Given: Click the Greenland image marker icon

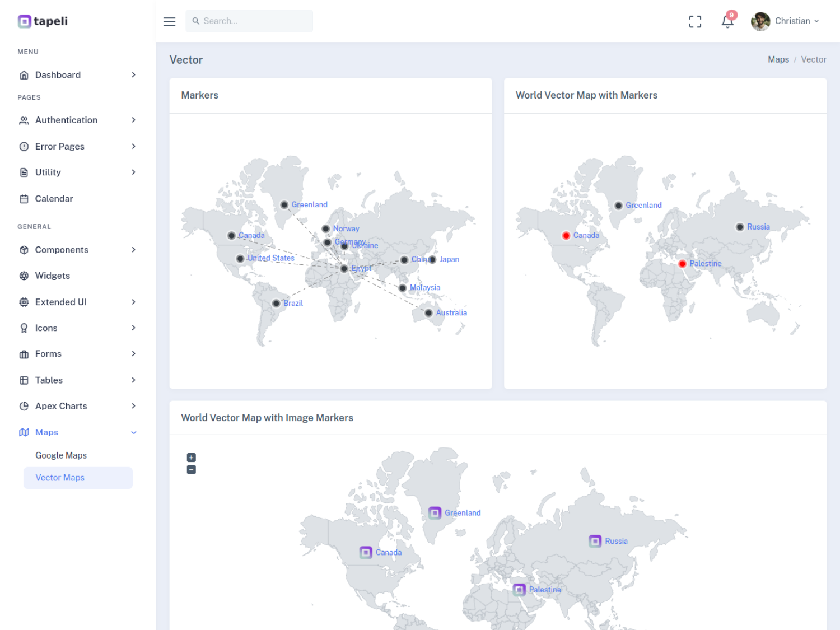Looking at the screenshot, I should pos(435,513).
